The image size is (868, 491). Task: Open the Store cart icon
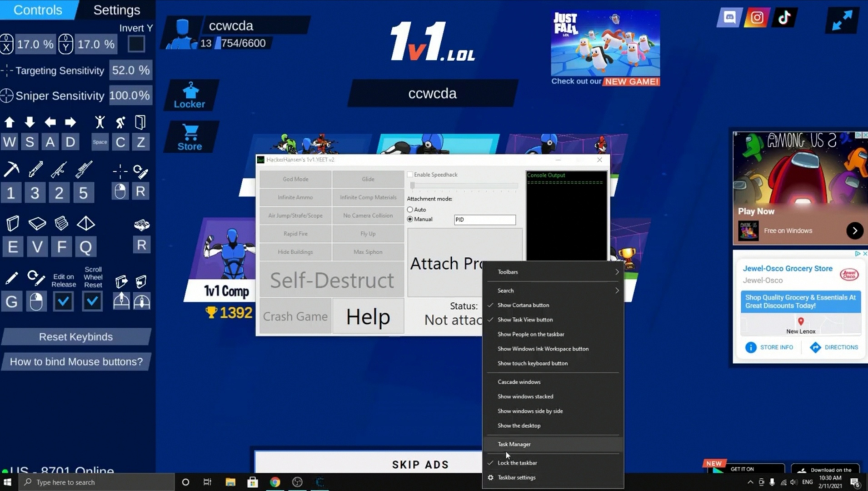190,137
